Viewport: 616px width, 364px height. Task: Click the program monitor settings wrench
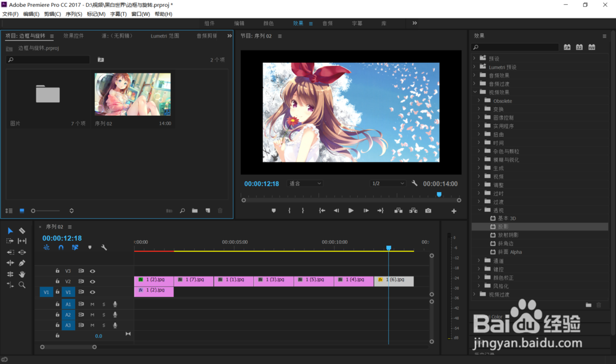click(415, 184)
